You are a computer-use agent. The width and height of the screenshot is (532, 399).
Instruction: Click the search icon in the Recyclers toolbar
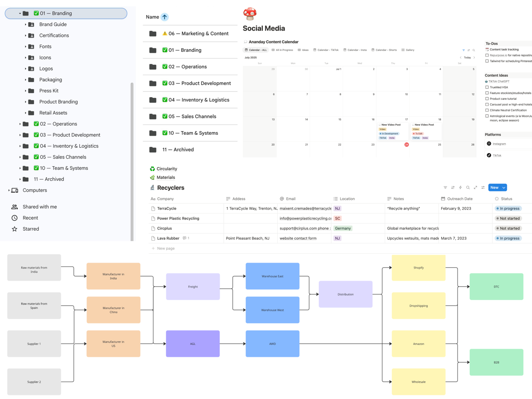468,188
